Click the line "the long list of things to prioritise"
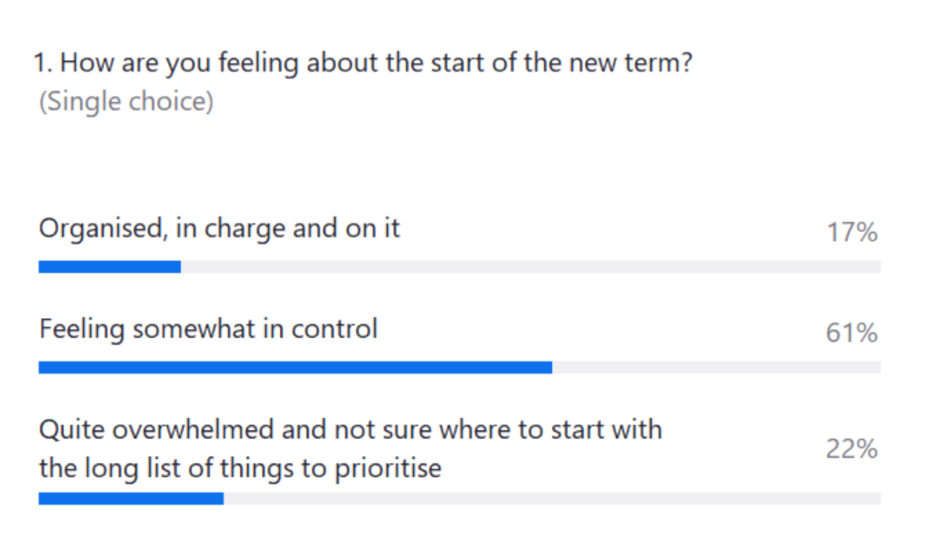Viewport: 925px width, 560px height. click(240, 468)
